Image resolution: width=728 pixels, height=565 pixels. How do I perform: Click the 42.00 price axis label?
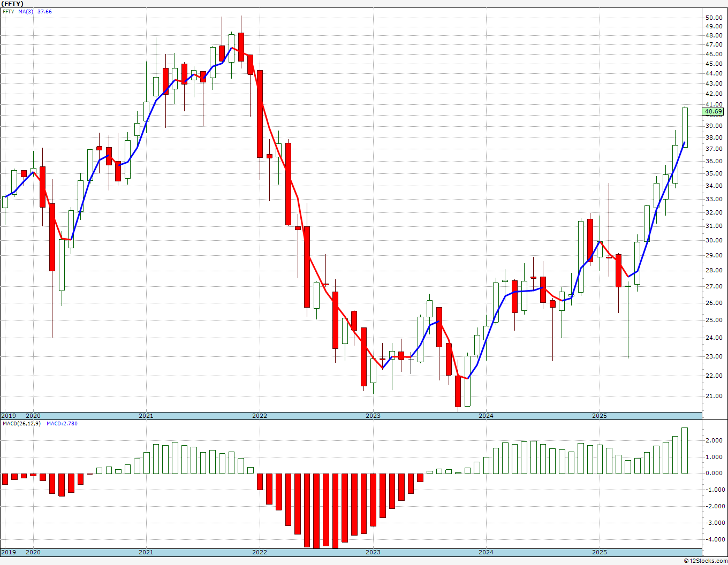[714, 94]
